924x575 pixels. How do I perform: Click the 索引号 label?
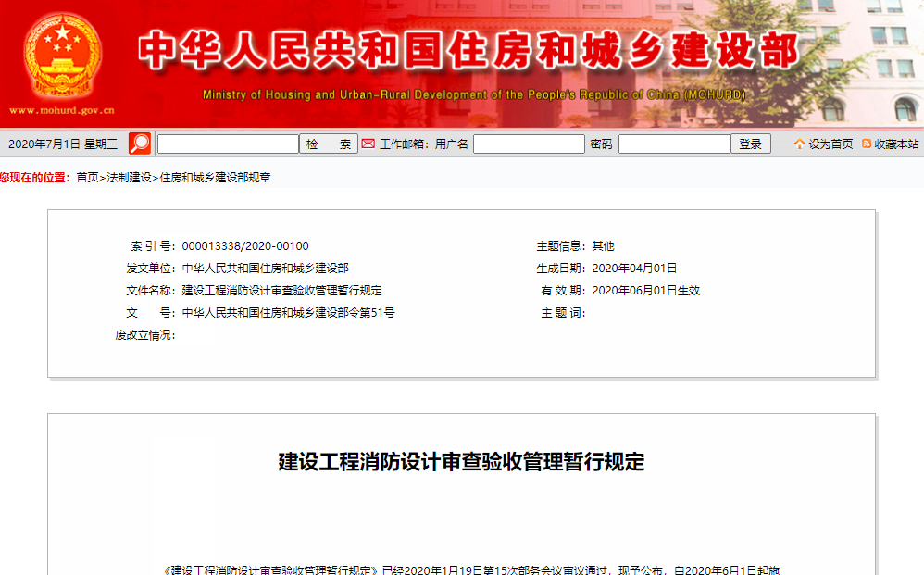153,246
